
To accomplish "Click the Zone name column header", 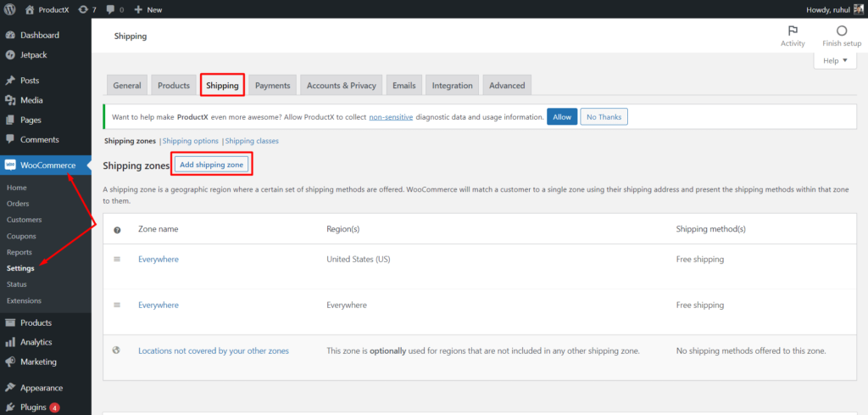I will 159,229.
